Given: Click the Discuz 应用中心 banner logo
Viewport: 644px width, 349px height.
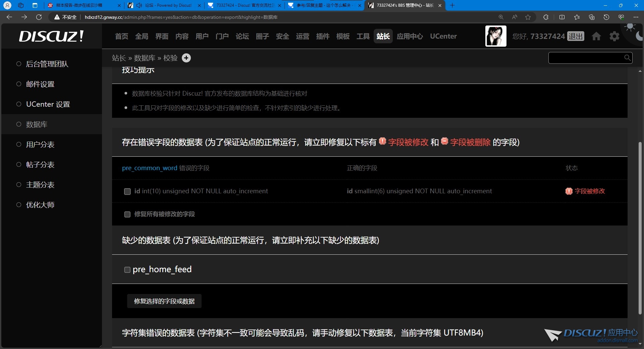Looking at the screenshot, I should point(591,335).
